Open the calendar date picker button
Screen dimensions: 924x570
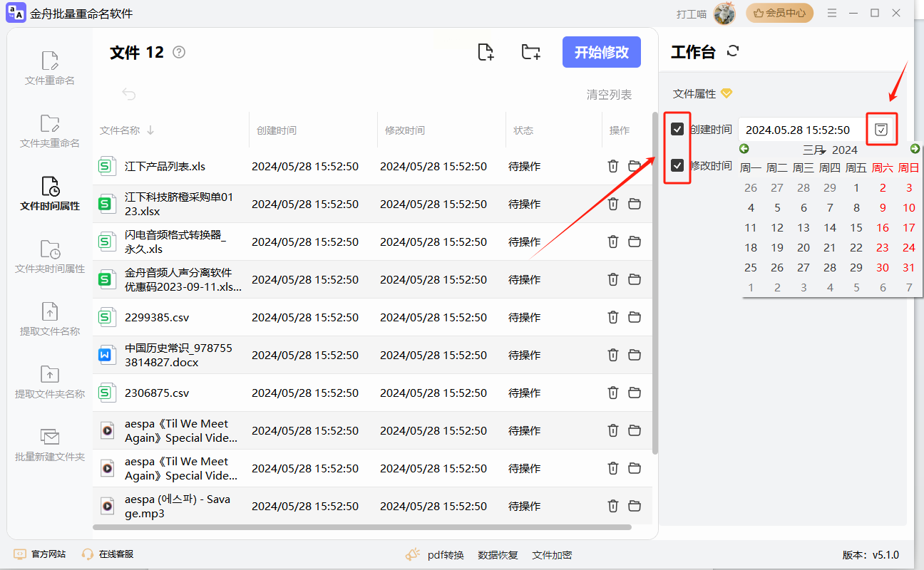click(881, 129)
